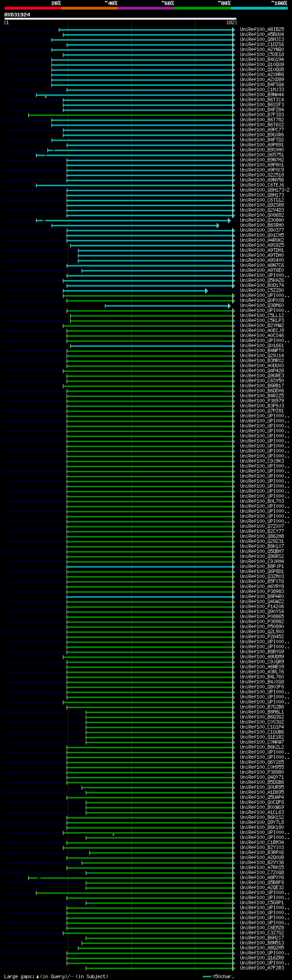Select UniRef100_P38980 entry
292x980 pixels.
[x=262, y=772]
